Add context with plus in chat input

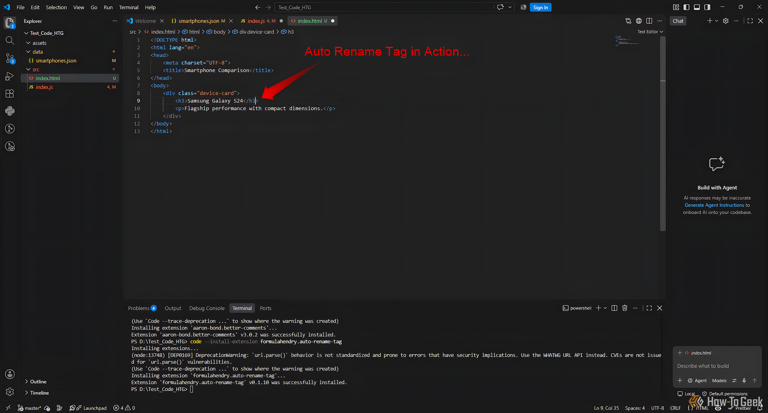pos(680,381)
